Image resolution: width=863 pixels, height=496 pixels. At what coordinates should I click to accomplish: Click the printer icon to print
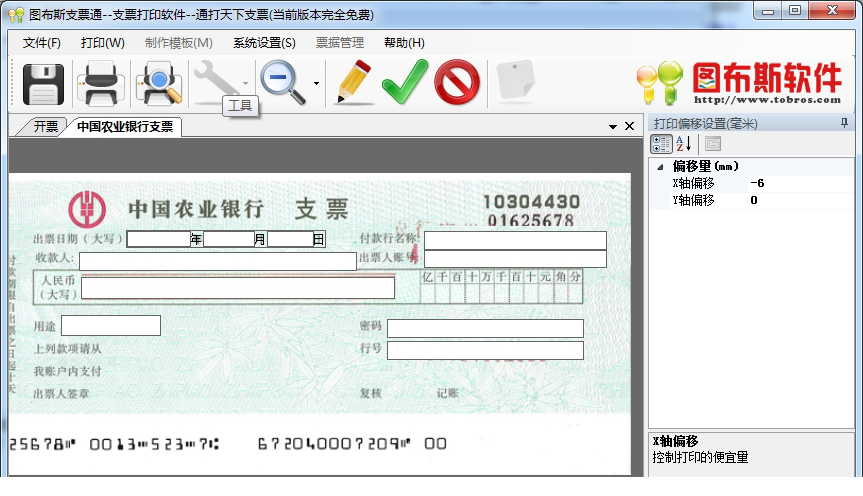point(101,84)
